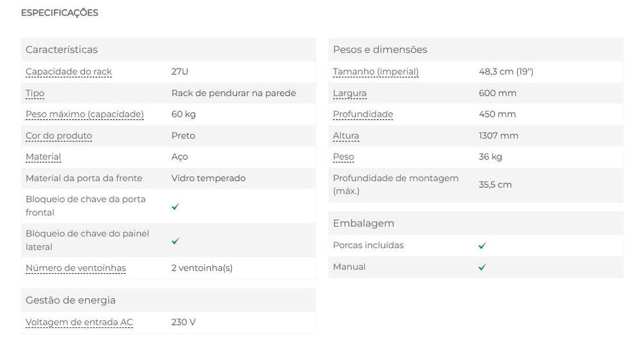Click the green checkmark for Bloqueio de chave do painel lateral
Viewport: 644px width, 339px height.
pyautogui.click(x=175, y=241)
